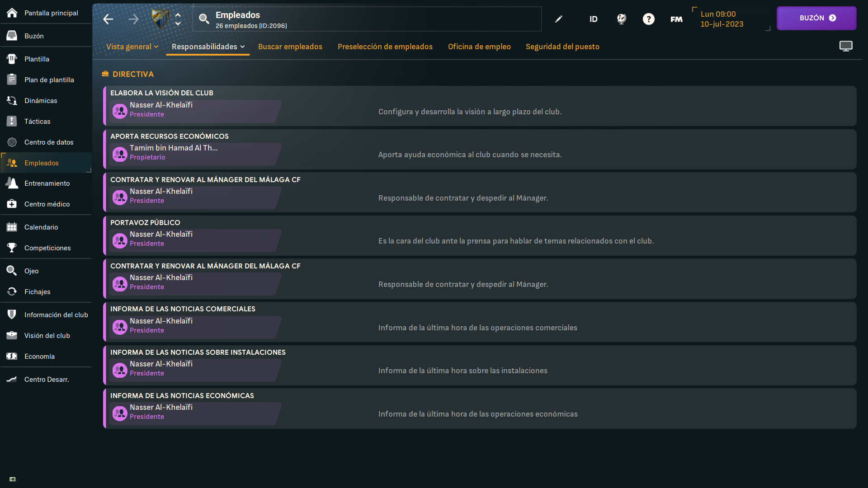
Task: Open Preselección de empleados tab
Action: point(385,47)
